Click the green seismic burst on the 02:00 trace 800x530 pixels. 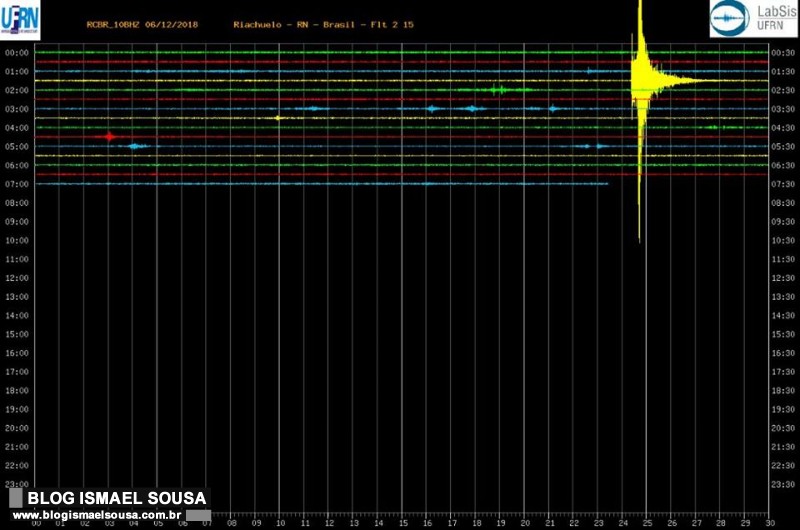point(498,90)
